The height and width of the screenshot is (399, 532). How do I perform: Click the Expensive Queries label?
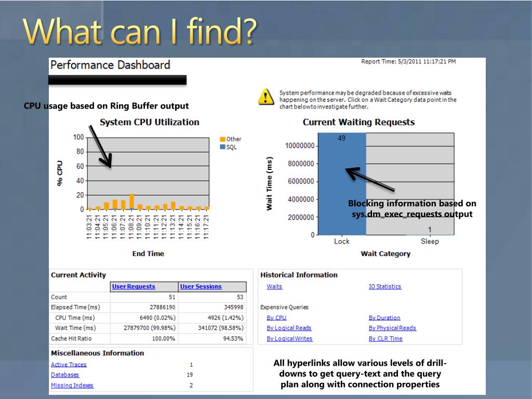click(x=284, y=307)
